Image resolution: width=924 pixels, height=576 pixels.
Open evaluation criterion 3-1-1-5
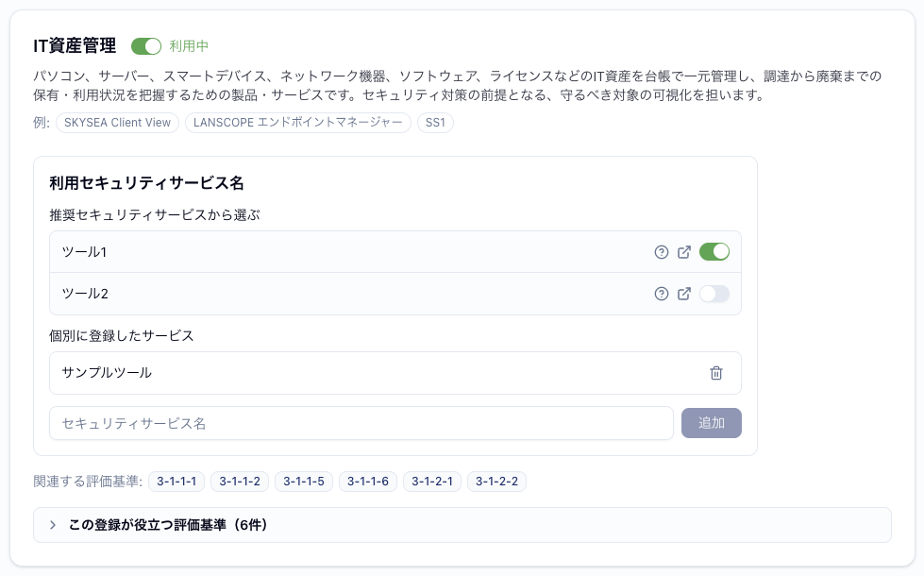(304, 481)
